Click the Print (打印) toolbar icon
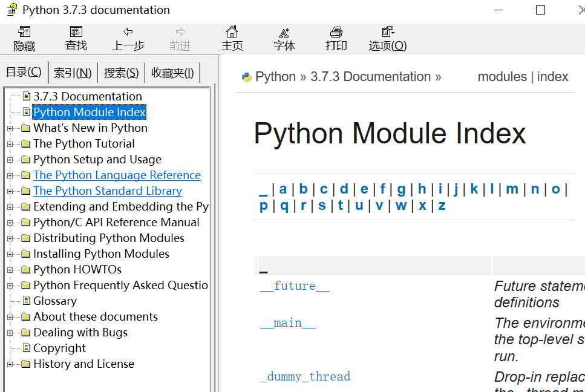 pos(336,39)
